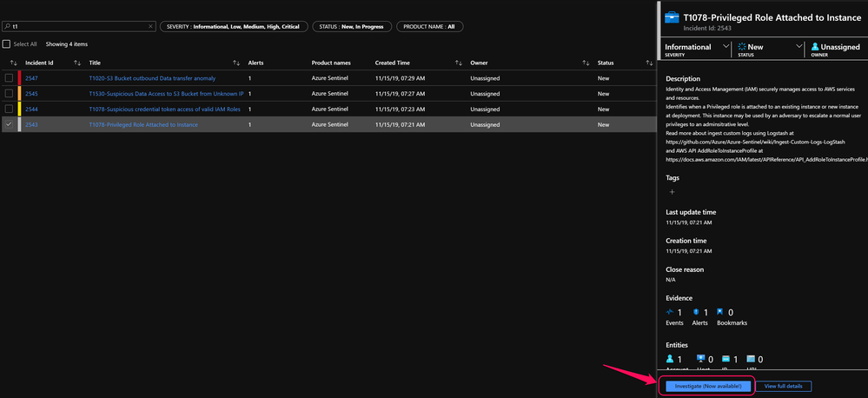Check the box for incident 2544
Viewport: 868px width, 398px height.
tap(9, 109)
